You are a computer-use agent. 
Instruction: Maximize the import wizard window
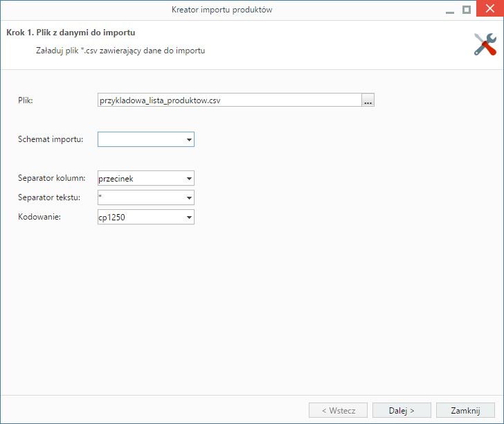467,10
